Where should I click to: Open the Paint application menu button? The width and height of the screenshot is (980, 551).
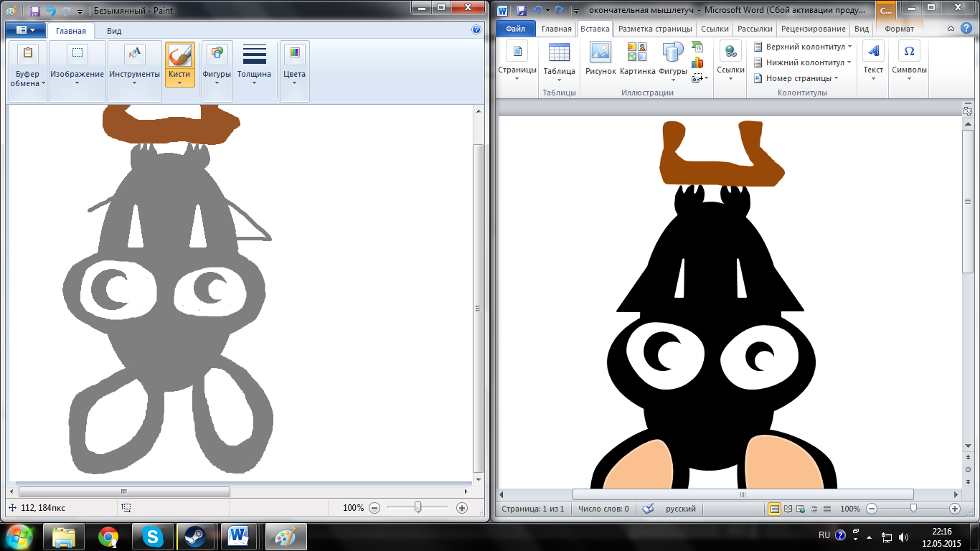(26, 31)
